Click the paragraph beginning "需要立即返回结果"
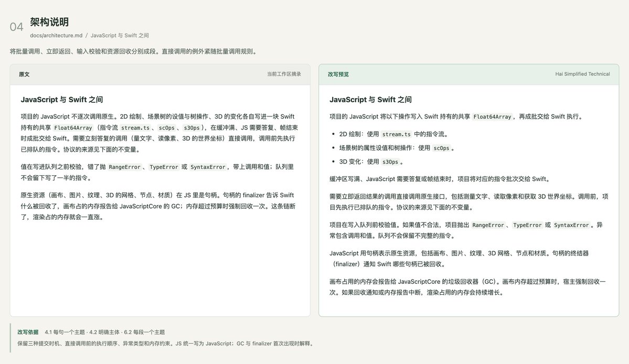The width and height of the screenshot is (629, 364). 469,202
